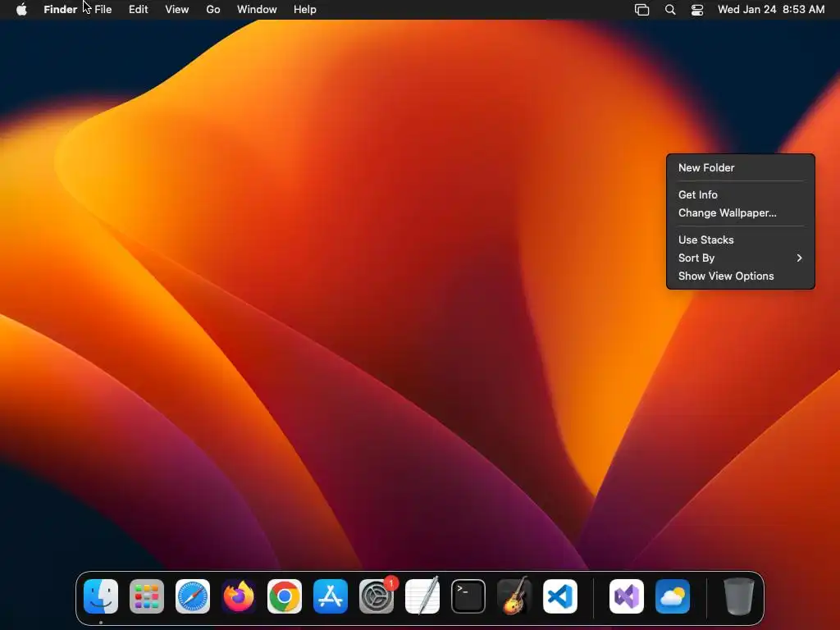Open the Help menu
This screenshot has height=630, width=840.
[x=305, y=10]
